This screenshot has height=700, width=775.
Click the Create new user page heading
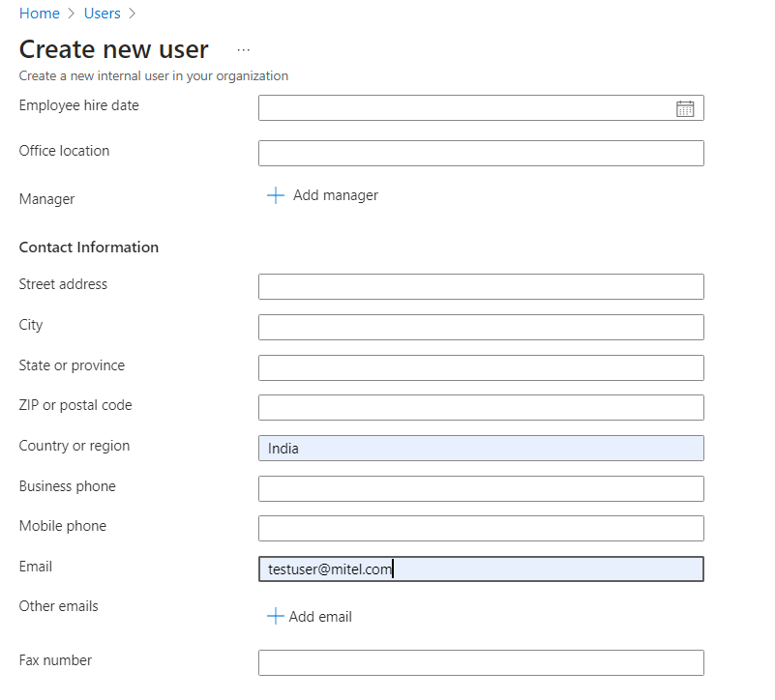(x=114, y=49)
